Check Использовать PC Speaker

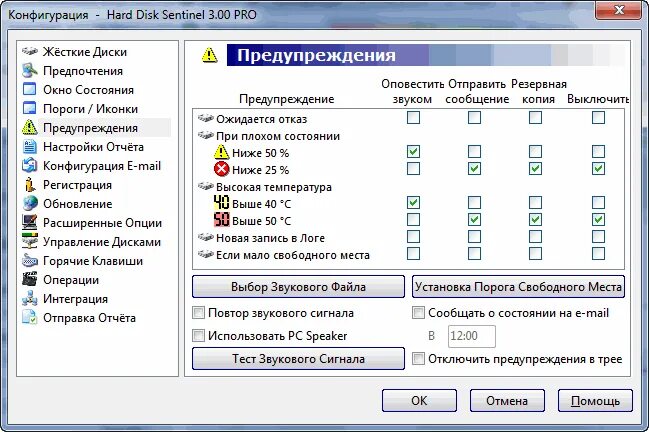point(199,336)
